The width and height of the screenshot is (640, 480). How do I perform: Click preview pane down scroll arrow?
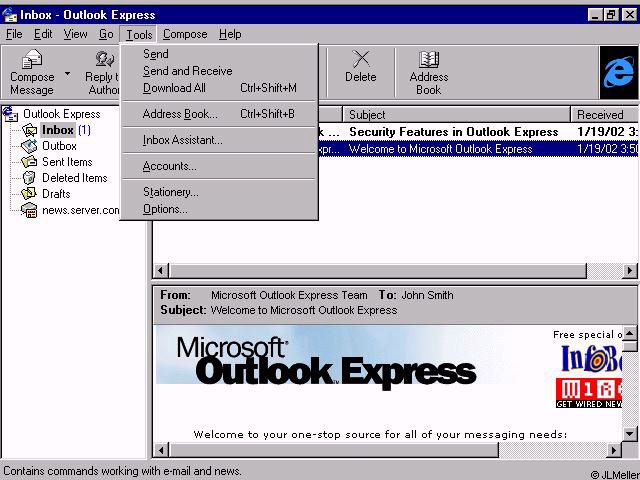click(629, 434)
